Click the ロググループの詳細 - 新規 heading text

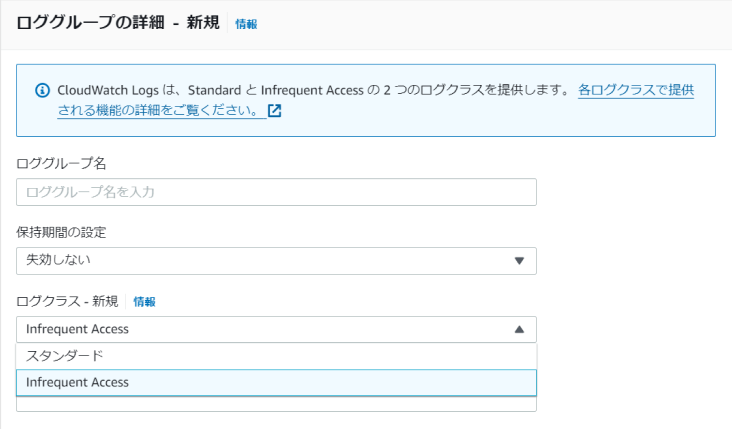[x=118, y=22]
